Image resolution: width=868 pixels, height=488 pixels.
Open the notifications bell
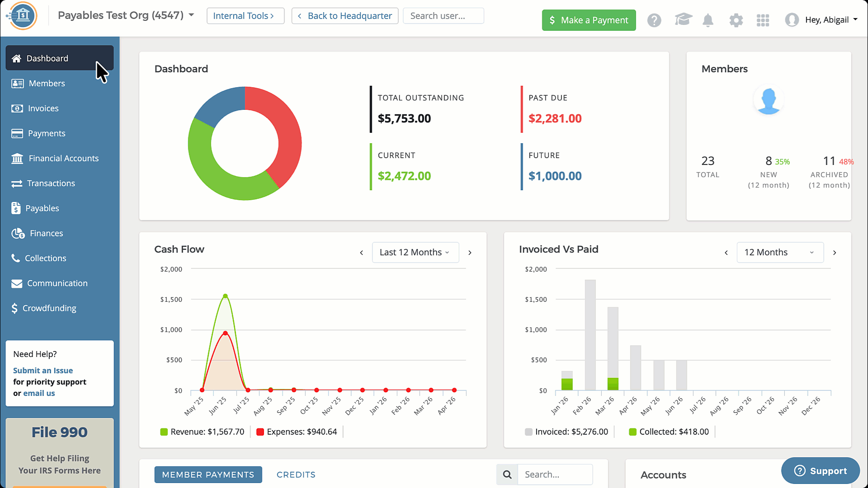point(708,20)
